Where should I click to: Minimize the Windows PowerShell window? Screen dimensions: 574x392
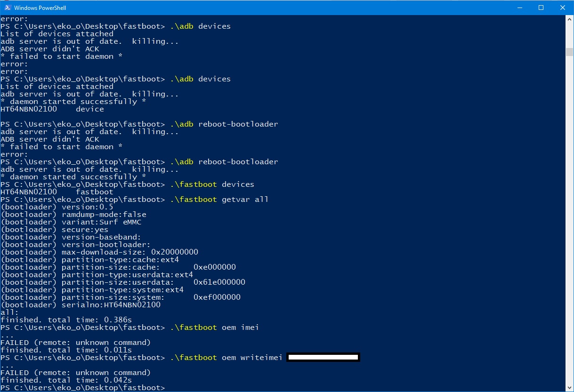coord(519,8)
